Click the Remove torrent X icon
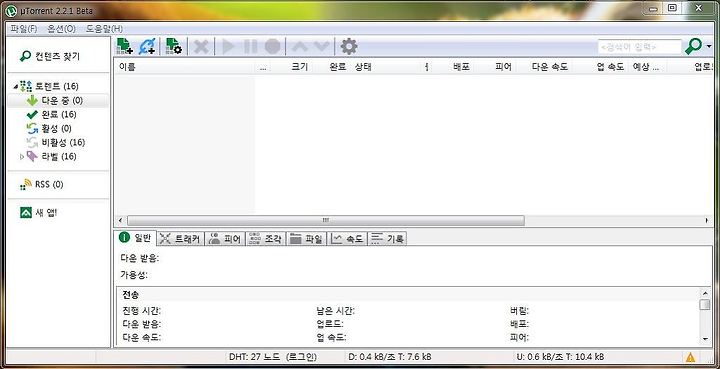This screenshot has height=369, width=720. (201, 46)
